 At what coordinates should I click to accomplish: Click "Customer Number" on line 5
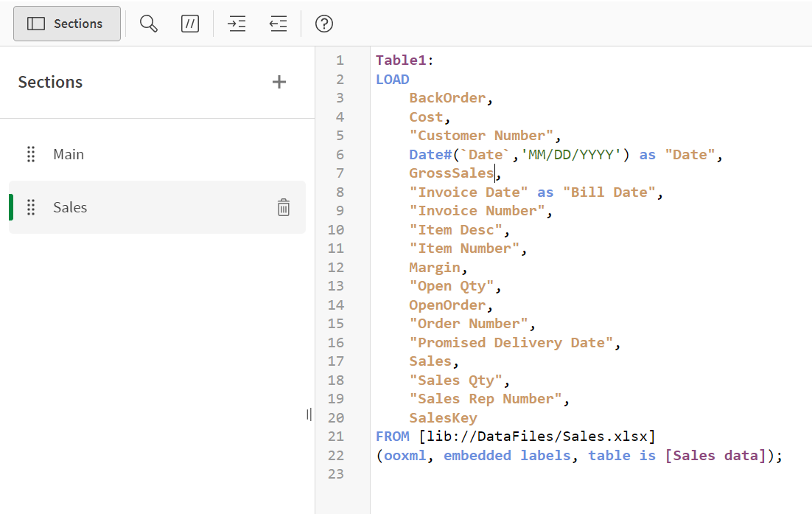pos(482,136)
